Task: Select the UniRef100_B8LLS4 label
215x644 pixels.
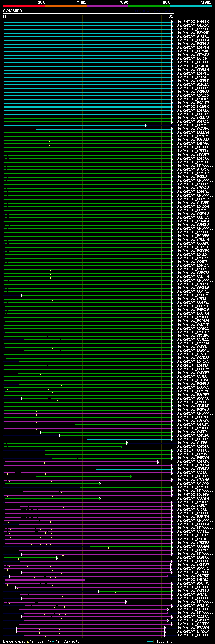Action: pyautogui.click(x=193, y=132)
